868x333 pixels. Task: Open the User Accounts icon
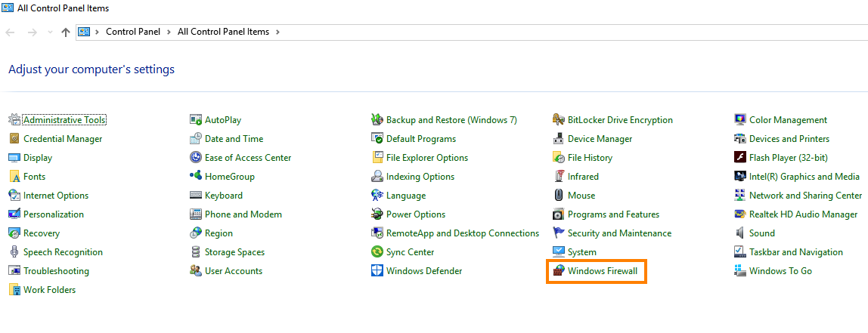(195, 270)
